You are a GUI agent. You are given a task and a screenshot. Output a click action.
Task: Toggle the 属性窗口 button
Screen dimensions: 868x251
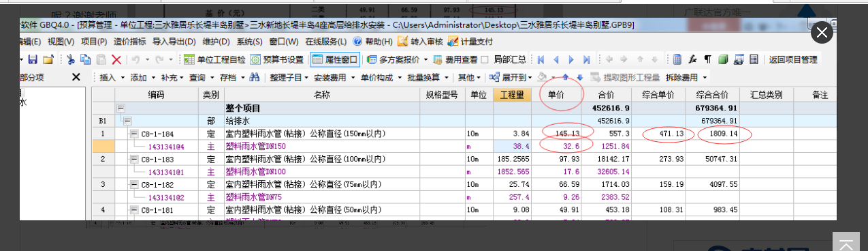pyautogui.click(x=334, y=59)
